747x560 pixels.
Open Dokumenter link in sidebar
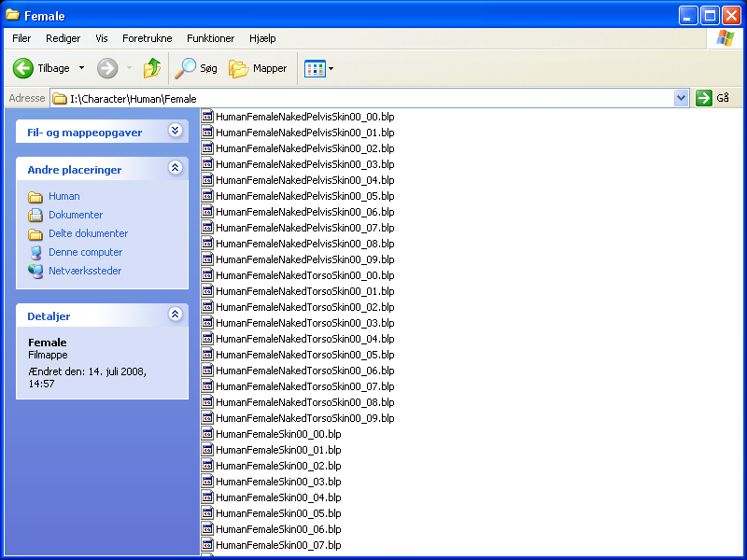click(x=76, y=215)
